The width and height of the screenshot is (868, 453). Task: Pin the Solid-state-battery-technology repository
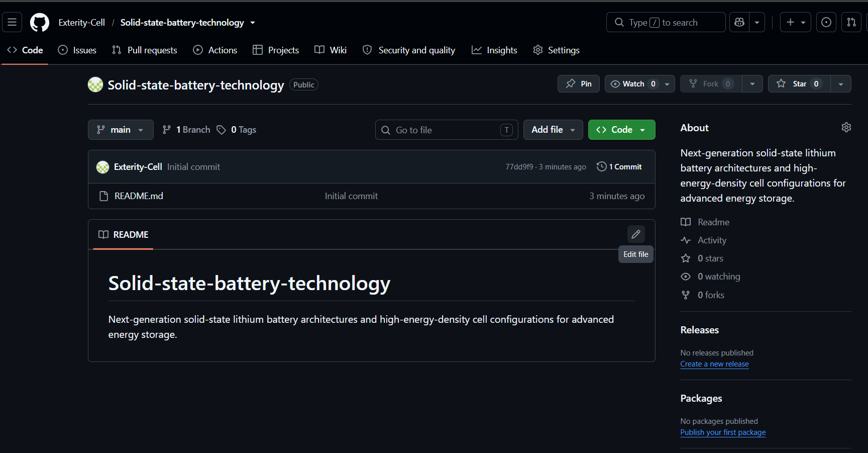[579, 84]
